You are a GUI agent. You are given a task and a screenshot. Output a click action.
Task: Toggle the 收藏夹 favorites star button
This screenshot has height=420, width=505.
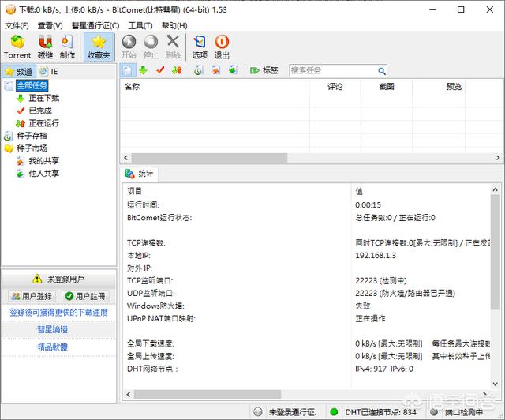click(x=99, y=47)
